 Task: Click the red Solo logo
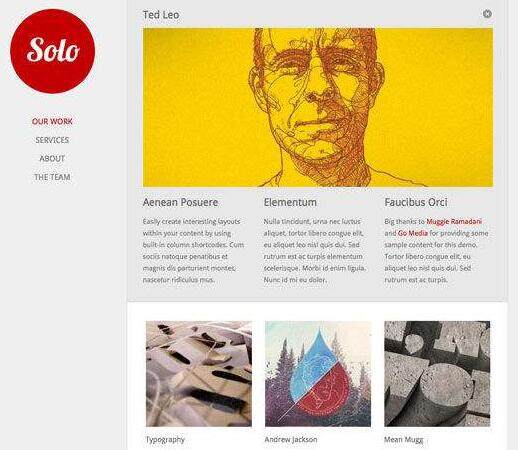click(x=53, y=51)
